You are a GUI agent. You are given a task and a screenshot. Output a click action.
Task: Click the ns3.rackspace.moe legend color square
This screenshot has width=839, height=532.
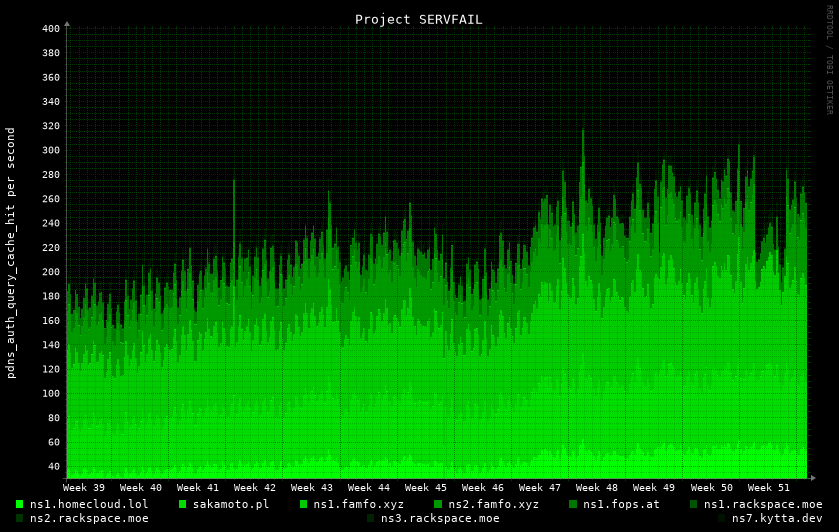pyautogui.click(x=371, y=518)
